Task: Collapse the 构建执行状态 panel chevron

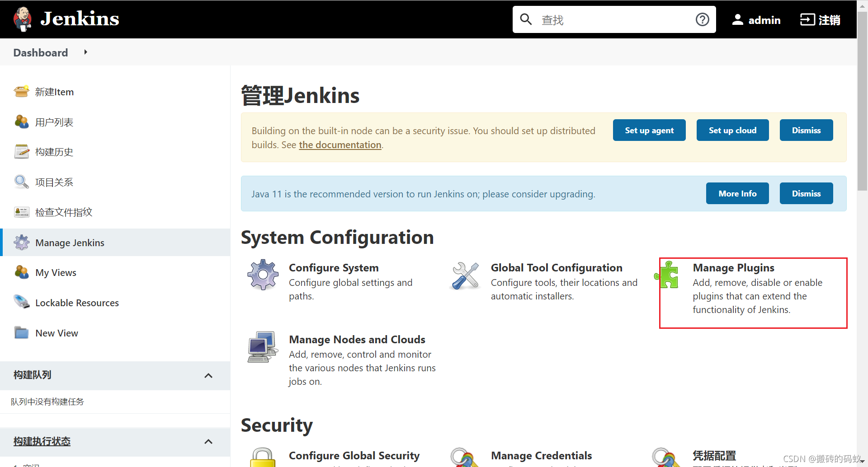Action: point(208,442)
